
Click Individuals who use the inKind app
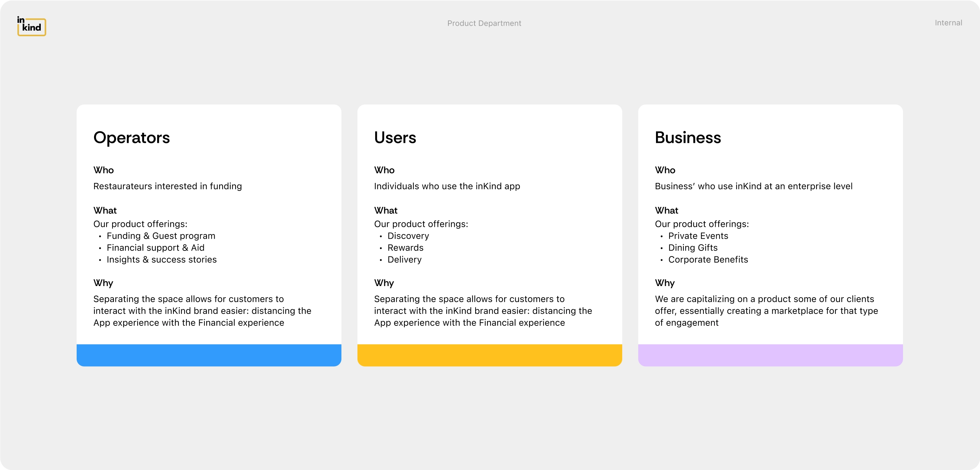click(447, 186)
